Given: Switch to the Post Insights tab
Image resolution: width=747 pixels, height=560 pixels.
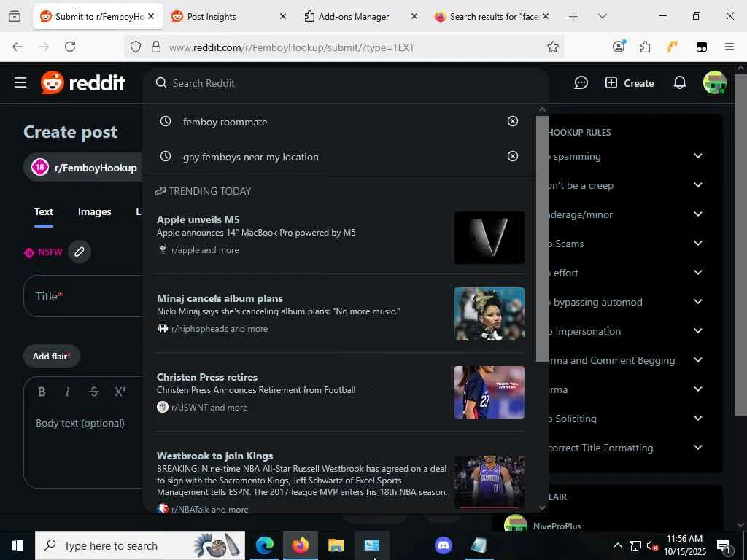Looking at the screenshot, I should click(x=230, y=16).
